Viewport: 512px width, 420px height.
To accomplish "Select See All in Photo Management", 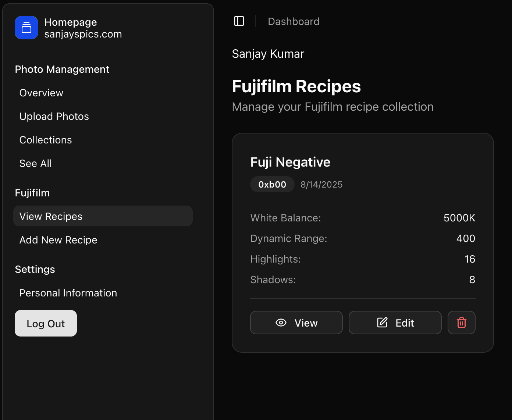I will (x=103, y=163).
